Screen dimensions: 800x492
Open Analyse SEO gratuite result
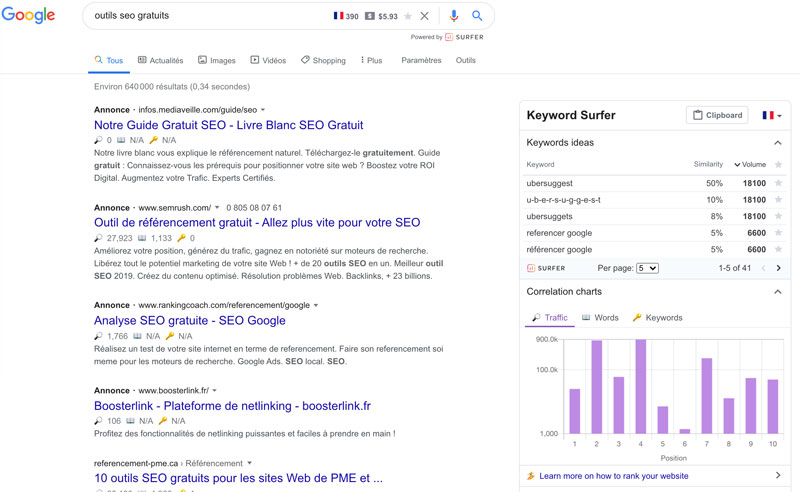coord(190,321)
